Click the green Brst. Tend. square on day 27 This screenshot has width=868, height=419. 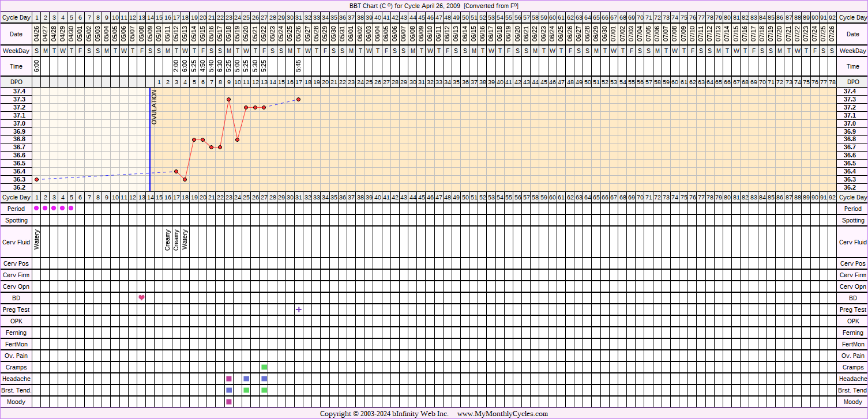coord(264,390)
